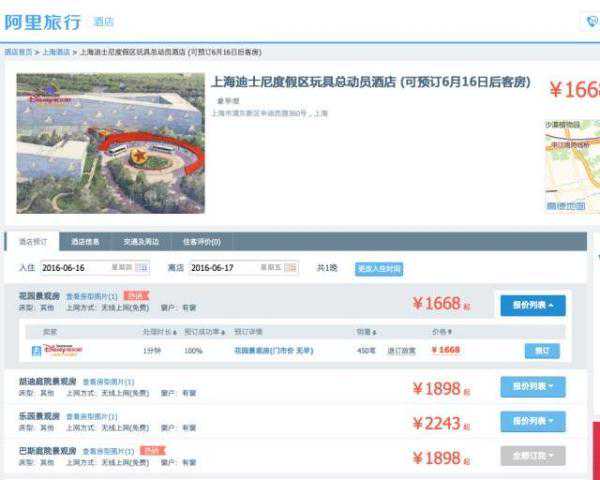Switch to the 酒店信息 tab
Screen dimensions: 600x480
tap(85, 242)
